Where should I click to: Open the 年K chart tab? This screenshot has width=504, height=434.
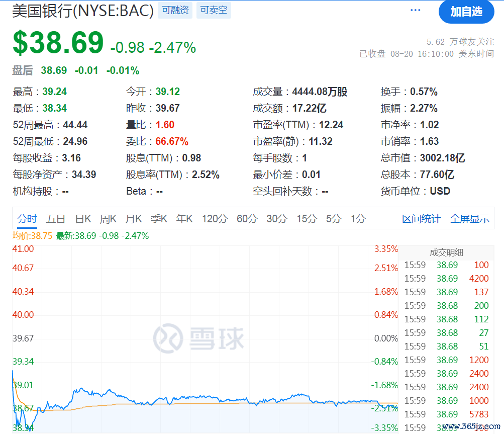click(184, 219)
